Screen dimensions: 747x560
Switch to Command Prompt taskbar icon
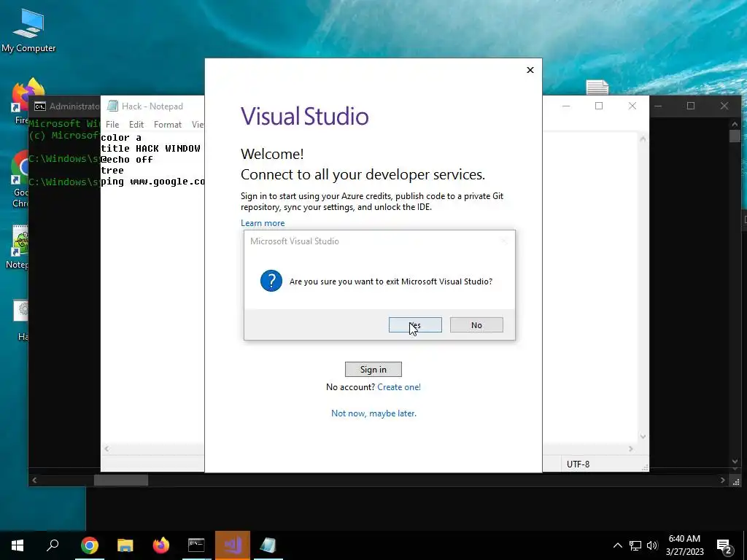[196, 545]
